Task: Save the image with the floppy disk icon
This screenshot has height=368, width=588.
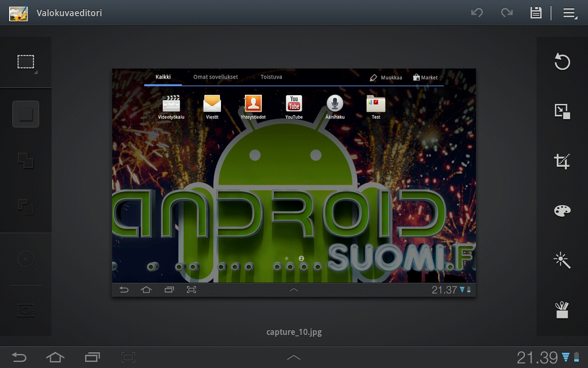Action: (x=536, y=13)
